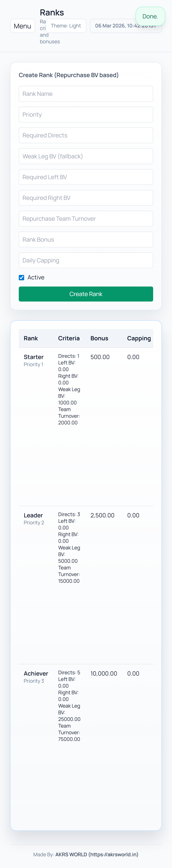Open the AKRS WORLD footer link
This screenshot has width=172, height=868.
97,854
